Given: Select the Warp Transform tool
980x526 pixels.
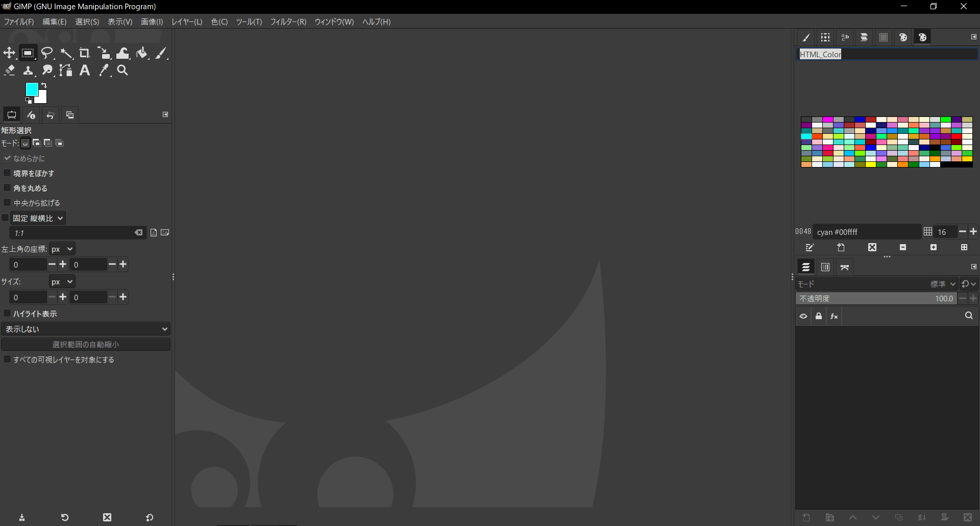Looking at the screenshot, I should pos(123,53).
